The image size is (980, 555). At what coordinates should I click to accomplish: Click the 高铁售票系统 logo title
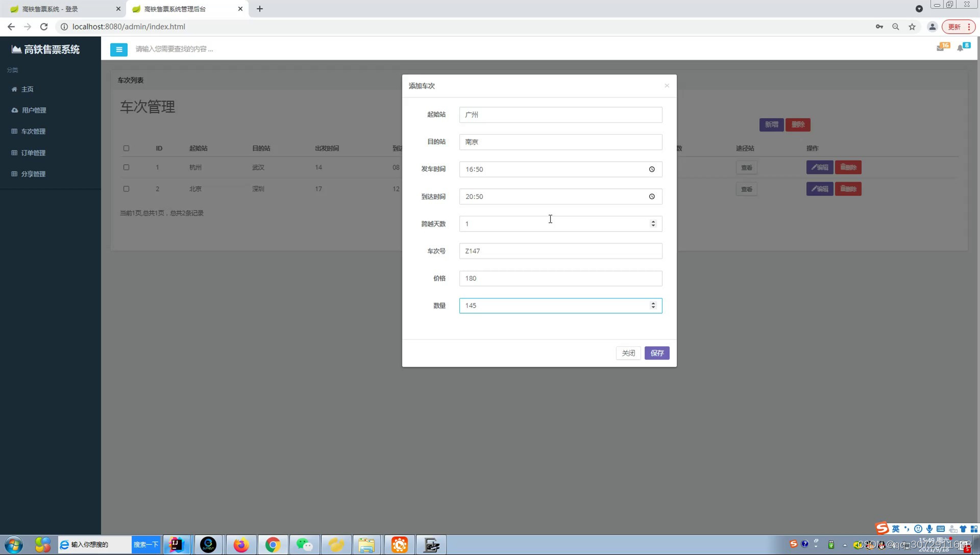click(46, 49)
